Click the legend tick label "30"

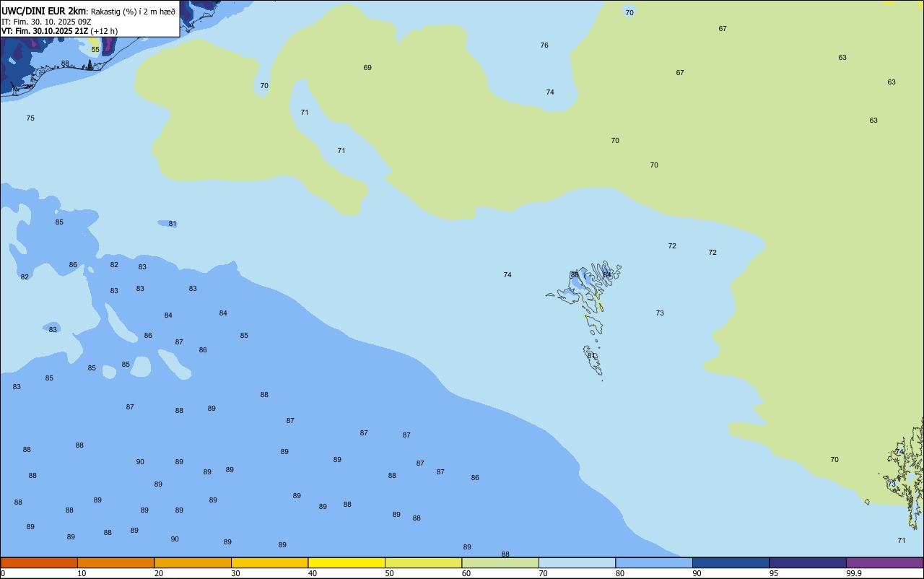235,573
